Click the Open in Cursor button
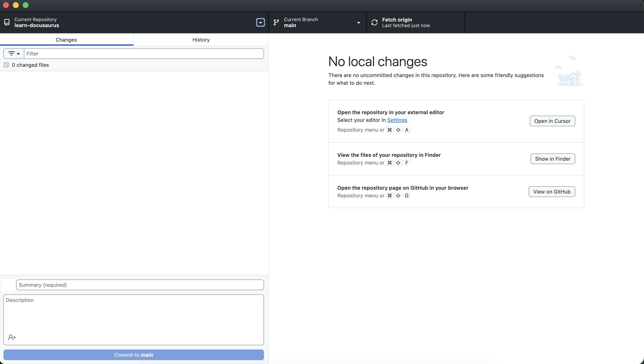644x364 pixels. 552,121
